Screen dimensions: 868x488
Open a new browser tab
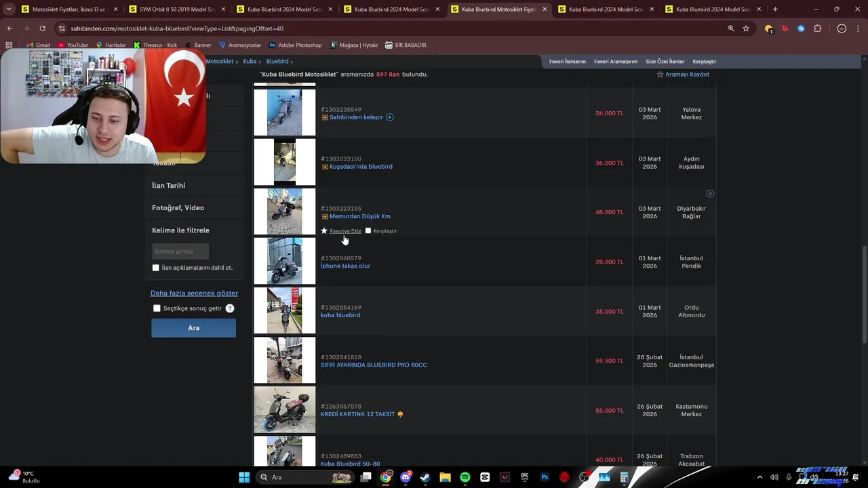coord(775,9)
